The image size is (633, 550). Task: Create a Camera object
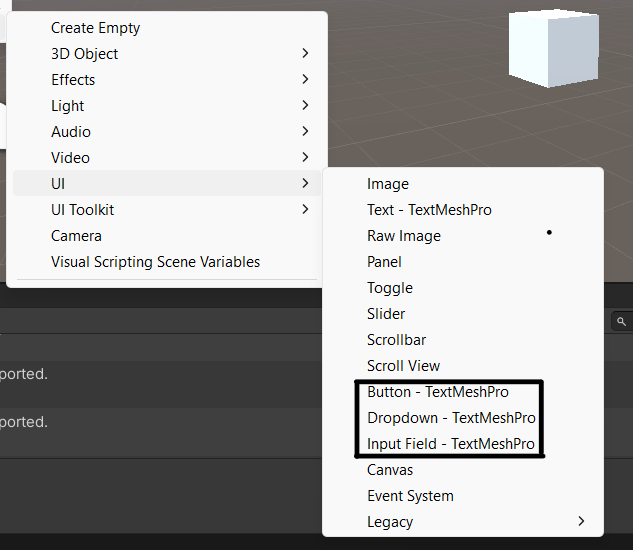[x=76, y=236]
